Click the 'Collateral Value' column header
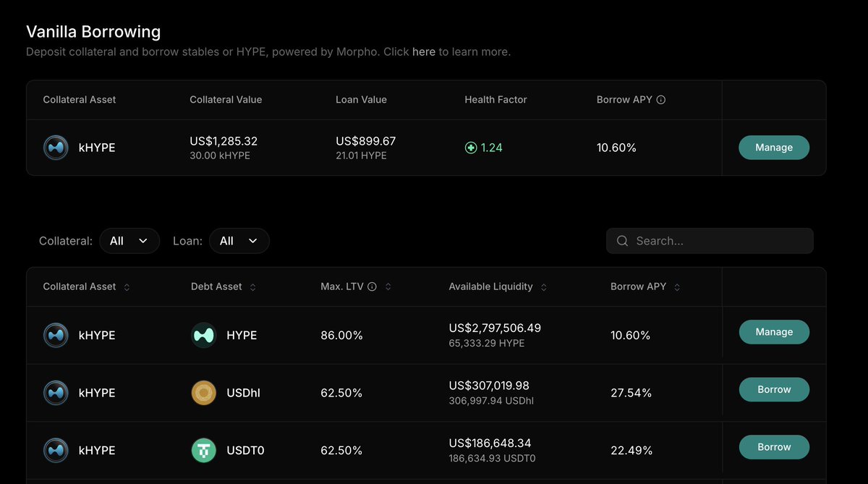 coord(226,100)
